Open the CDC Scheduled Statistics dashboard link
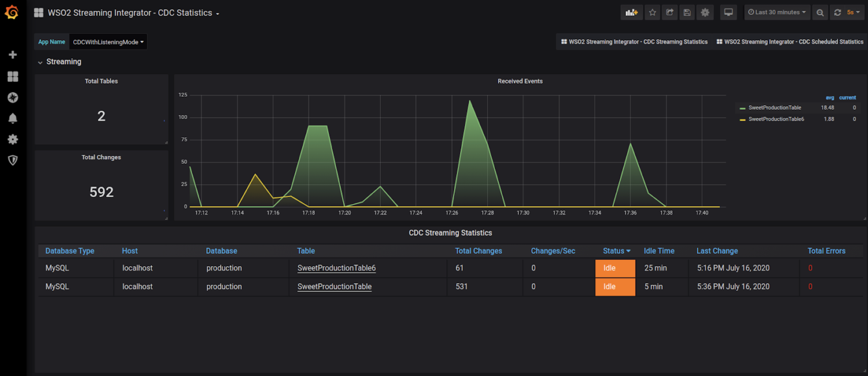 [x=790, y=42]
